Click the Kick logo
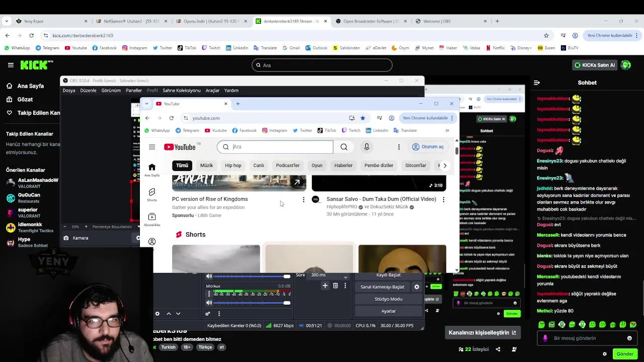644x362 pixels. coord(36,65)
